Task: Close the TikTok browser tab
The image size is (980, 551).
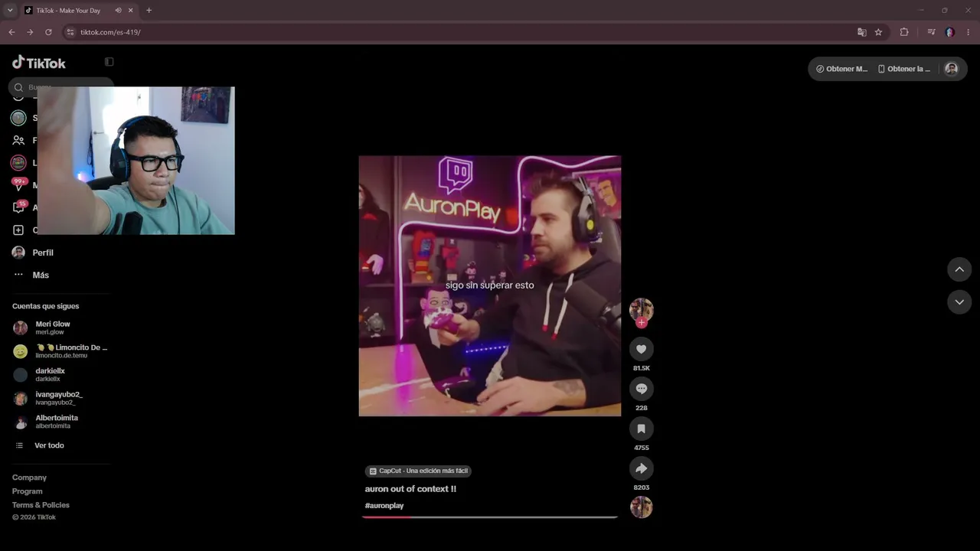Action: coord(131,11)
